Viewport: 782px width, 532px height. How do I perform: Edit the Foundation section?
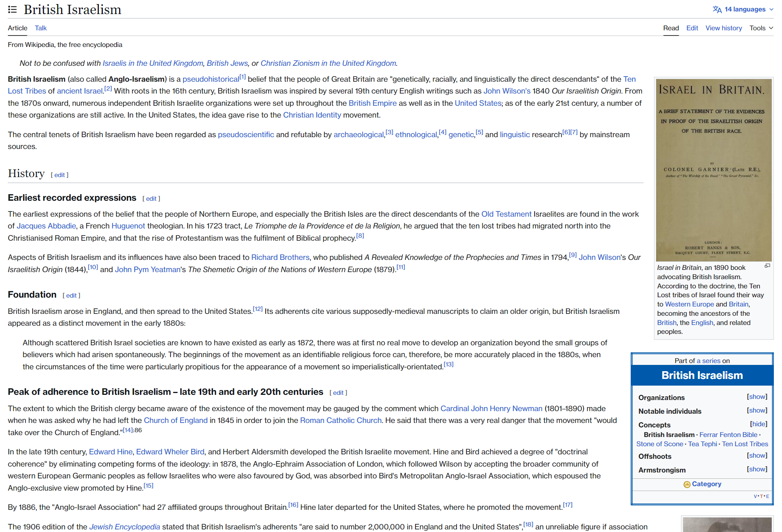coord(71,295)
